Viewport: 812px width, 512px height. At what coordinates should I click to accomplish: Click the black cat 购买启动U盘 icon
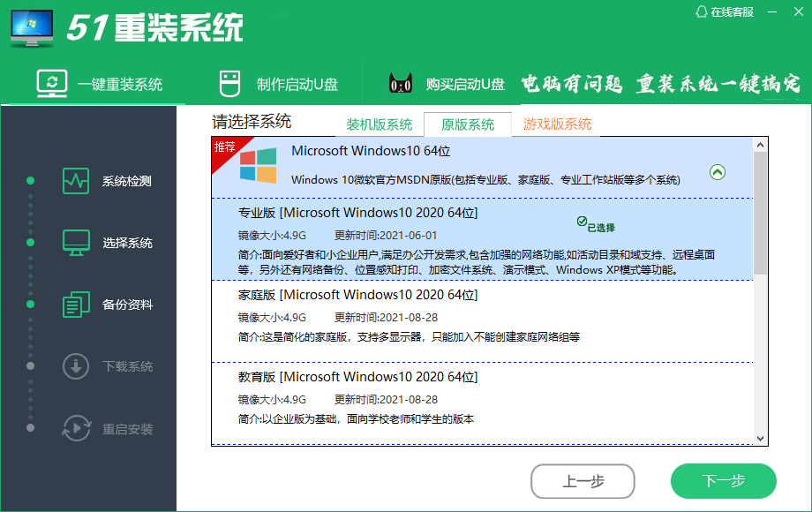pos(401,84)
